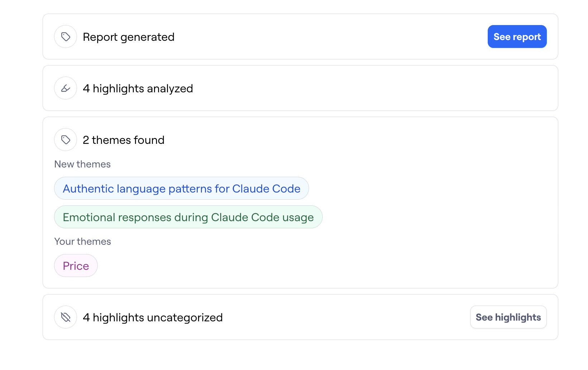Click the white page background below all cards
The width and height of the screenshot is (588, 370).
(x=294, y=356)
